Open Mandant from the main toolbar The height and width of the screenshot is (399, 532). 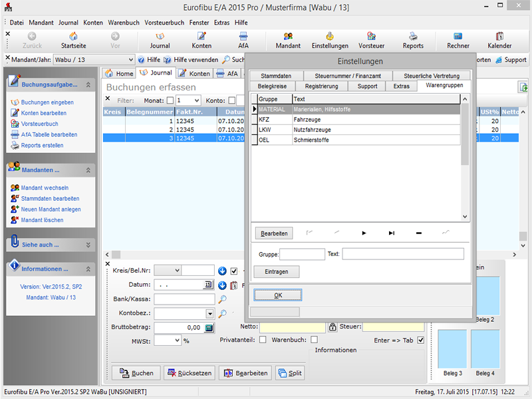click(288, 41)
